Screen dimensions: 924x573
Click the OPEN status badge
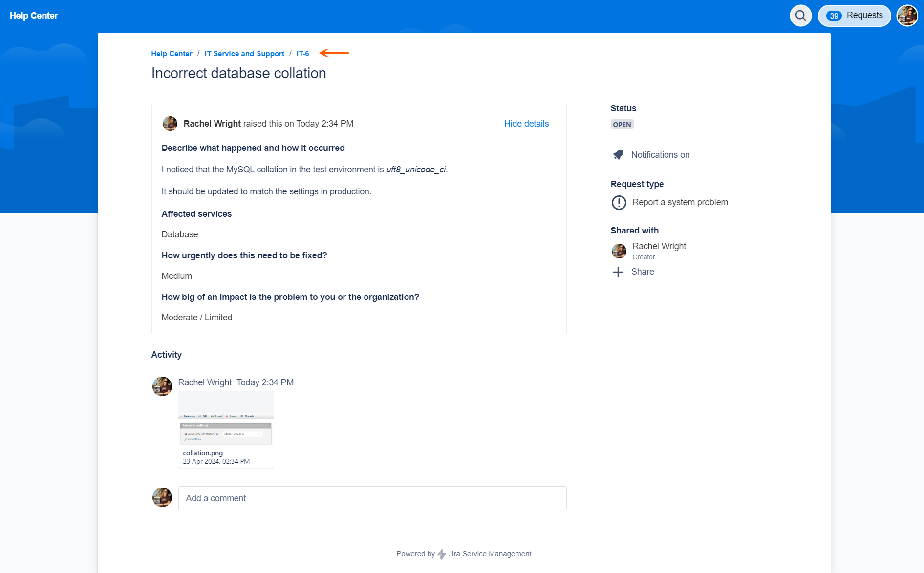[x=622, y=125]
